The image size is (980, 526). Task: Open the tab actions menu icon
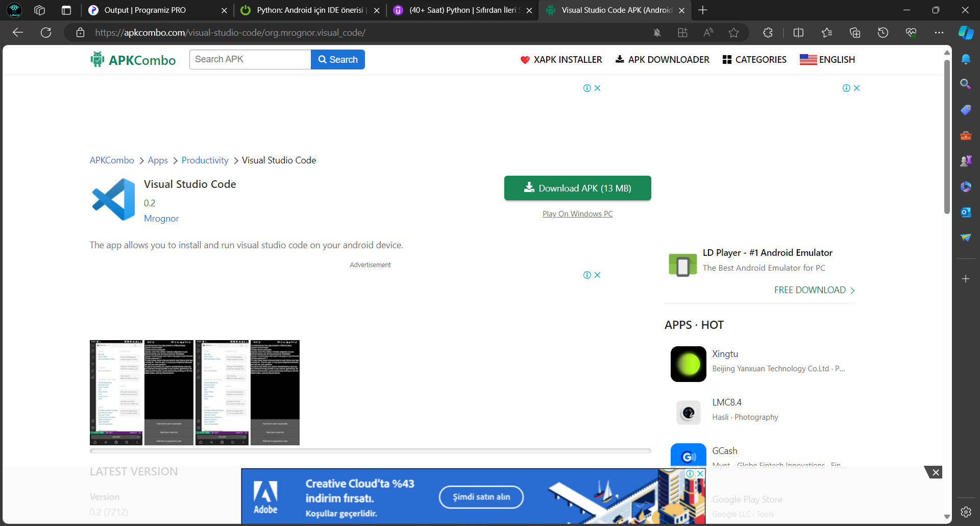click(66, 10)
